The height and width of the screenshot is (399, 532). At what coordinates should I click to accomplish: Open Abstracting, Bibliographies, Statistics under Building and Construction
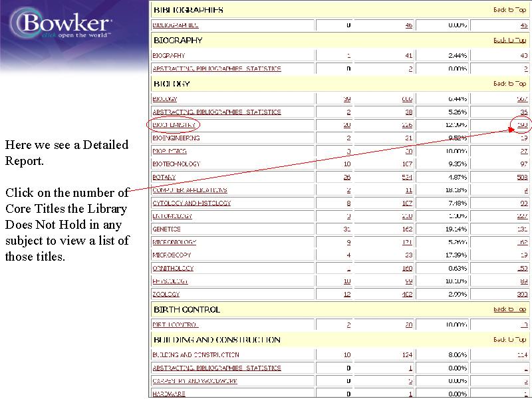click(217, 368)
